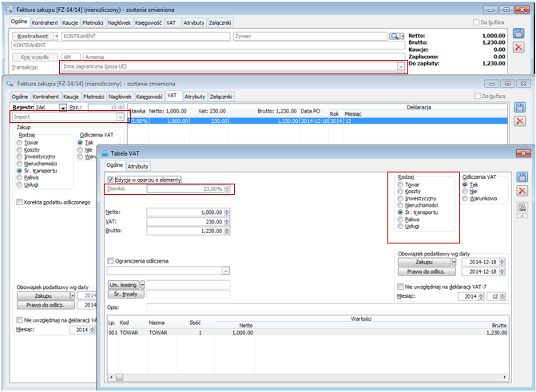Choose Usługi type in Tabela VAT
This screenshot has width=536, height=392.
tap(400, 226)
